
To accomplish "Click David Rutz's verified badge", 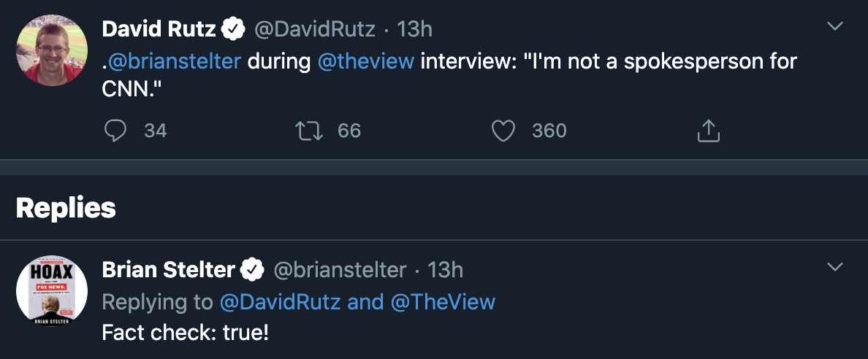I will click(233, 29).
